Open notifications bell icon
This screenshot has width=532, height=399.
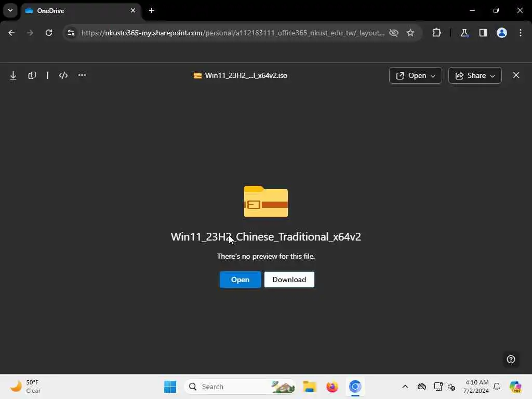(497, 387)
